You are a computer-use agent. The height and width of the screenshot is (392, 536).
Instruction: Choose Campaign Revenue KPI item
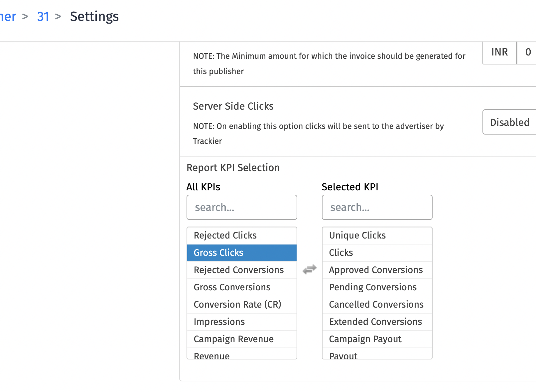tap(234, 339)
